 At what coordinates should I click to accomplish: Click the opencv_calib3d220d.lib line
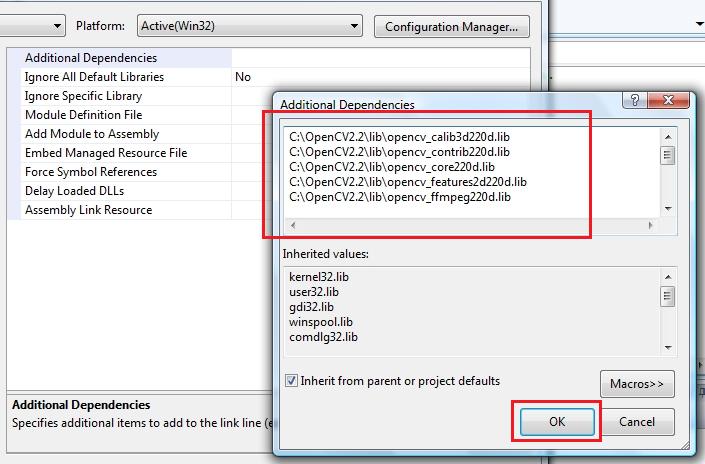(x=399, y=137)
